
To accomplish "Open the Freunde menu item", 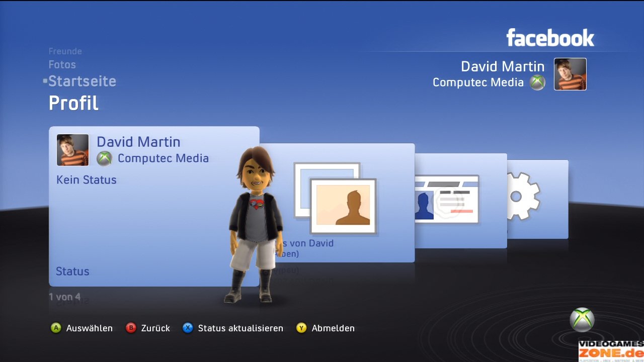I will [65, 51].
